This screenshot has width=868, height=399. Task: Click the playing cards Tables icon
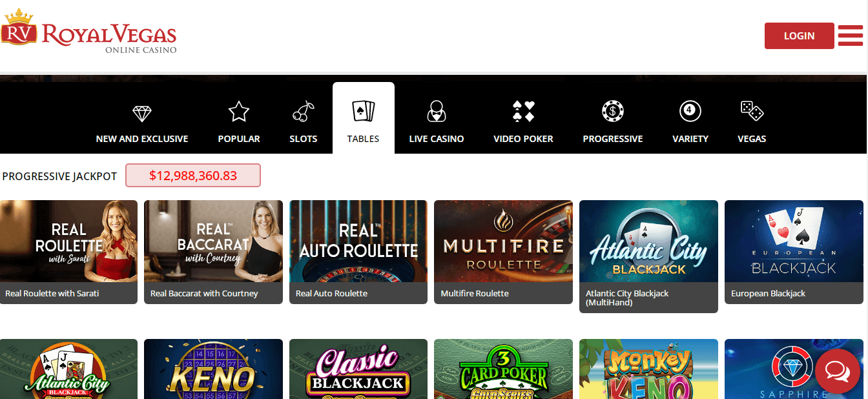coord(363,111)
